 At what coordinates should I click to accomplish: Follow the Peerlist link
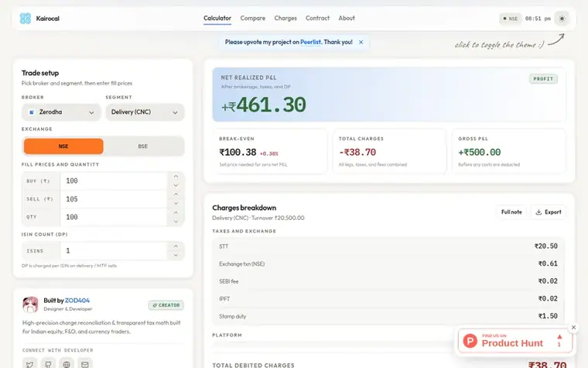[310, 42]
